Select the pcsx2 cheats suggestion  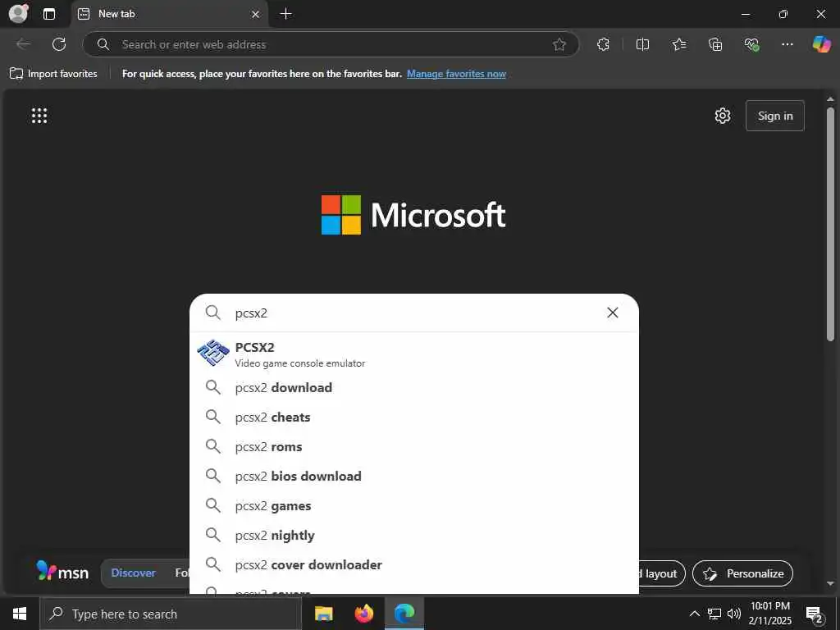point(414,417)
